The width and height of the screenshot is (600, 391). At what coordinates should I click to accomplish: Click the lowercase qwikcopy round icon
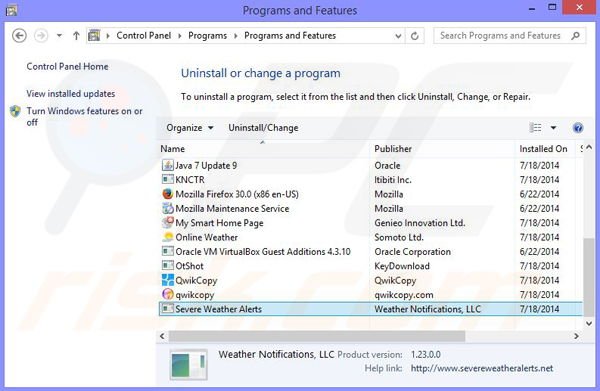coord(168,294)
